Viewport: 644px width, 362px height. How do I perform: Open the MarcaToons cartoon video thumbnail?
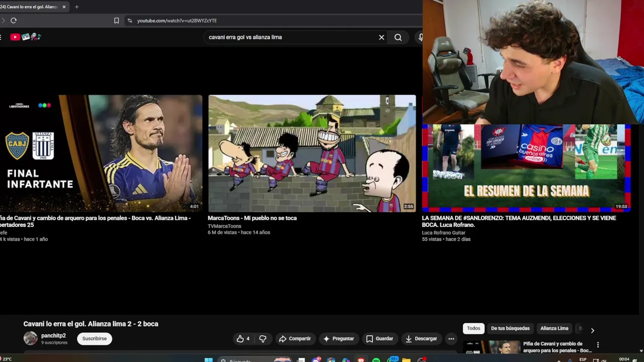(x=312, y=153)
